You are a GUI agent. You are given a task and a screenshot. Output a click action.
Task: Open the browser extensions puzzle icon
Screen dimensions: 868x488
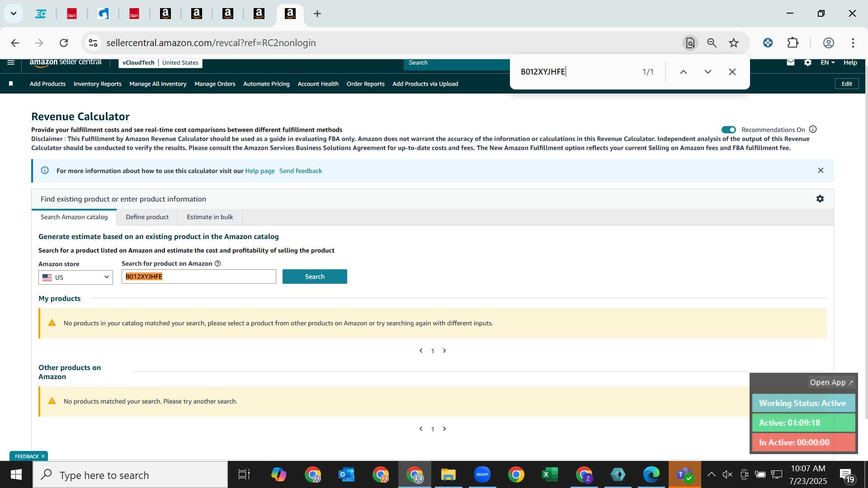[793, 43]
